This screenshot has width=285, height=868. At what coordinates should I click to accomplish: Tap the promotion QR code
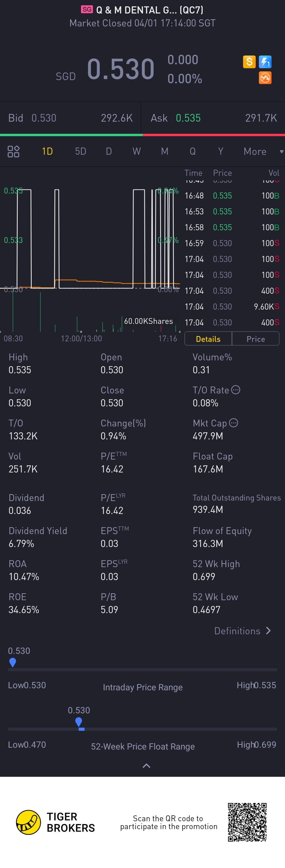[247, 822]
